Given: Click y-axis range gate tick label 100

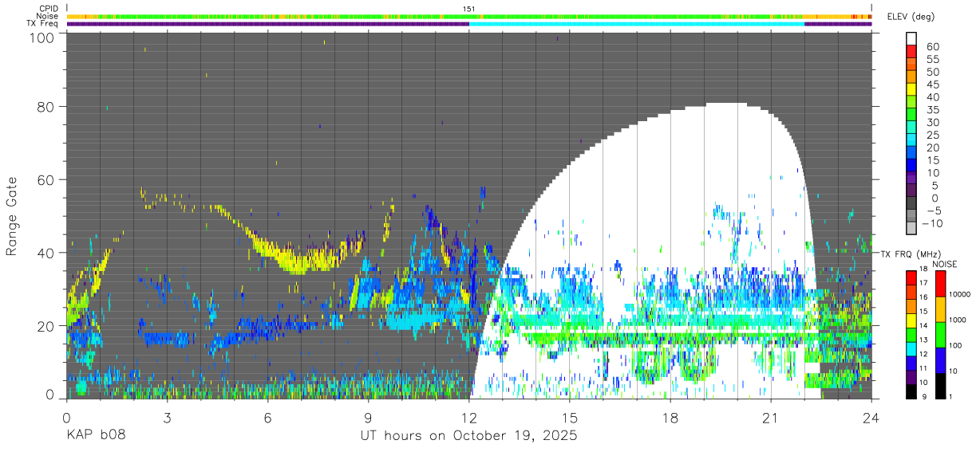Looking at the screenshot, I should pyautogui.click(x=42, y=37).
